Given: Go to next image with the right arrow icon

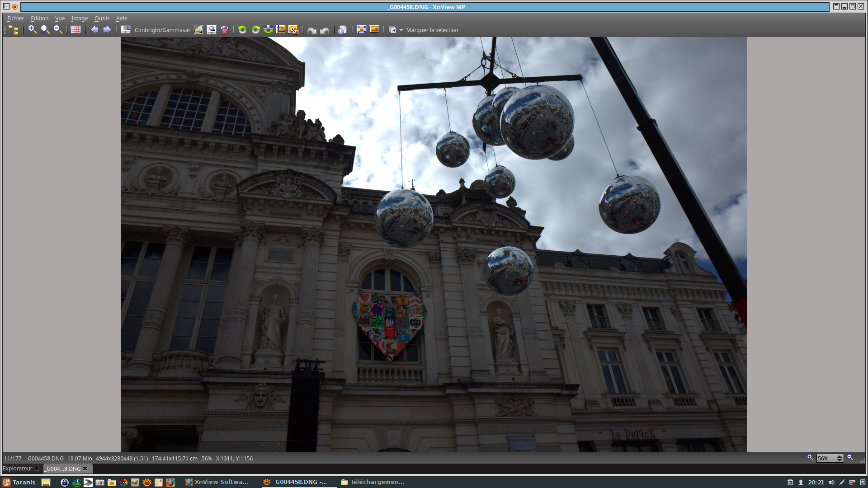Looking at the screenshot, I should [x=107, y=30].
